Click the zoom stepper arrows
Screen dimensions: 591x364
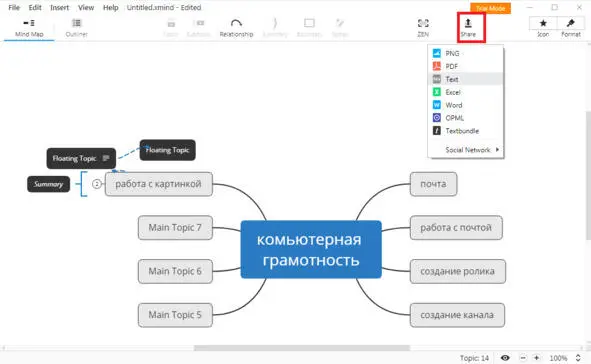click(x=578, y=358)
